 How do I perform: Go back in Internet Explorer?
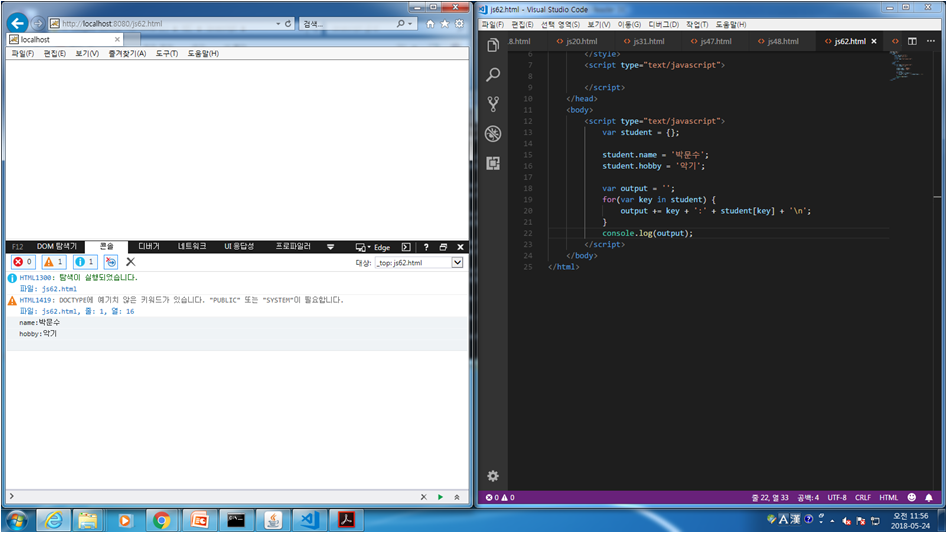17,24
